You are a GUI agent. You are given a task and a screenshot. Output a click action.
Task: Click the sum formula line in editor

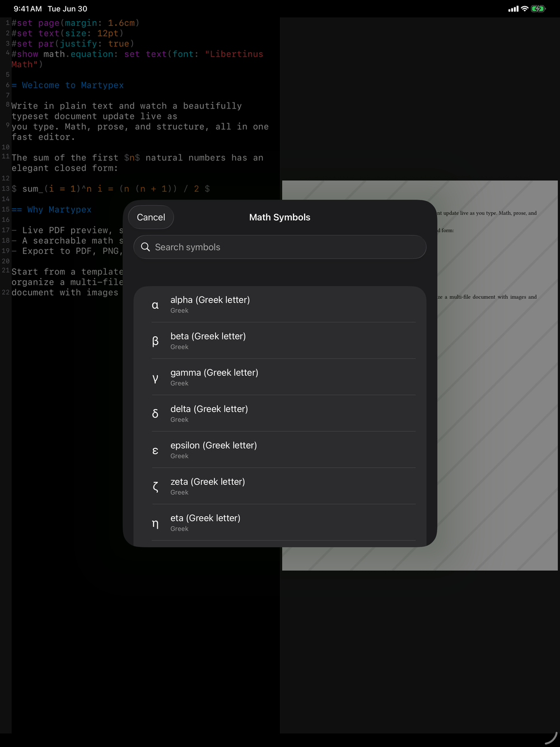(x=111, y=189)
